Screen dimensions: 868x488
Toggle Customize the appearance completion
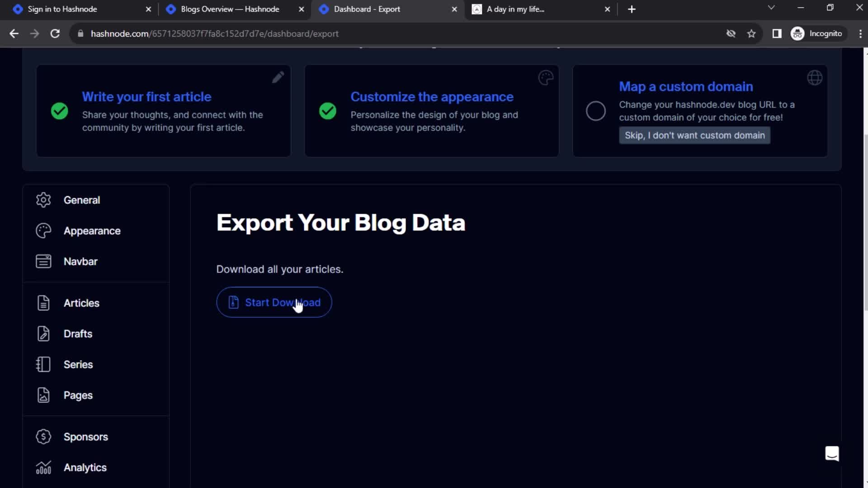[x=327, y=111]
